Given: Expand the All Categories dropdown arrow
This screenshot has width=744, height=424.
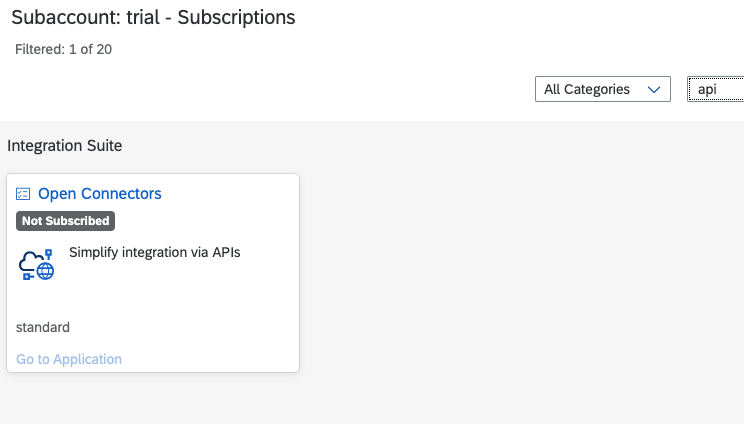Looking at the screenshot, I should pos(655,89).
